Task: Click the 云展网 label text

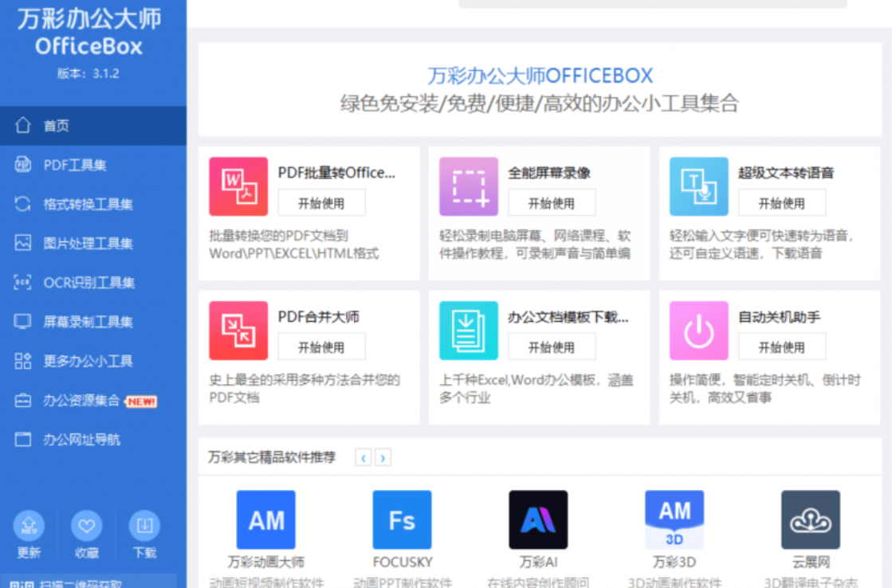Action: point(811,562)
